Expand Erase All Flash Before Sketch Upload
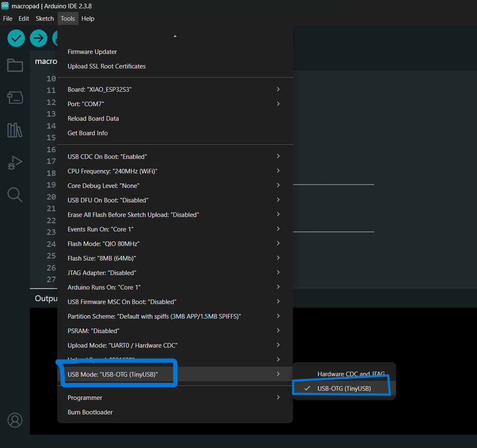477x448 pixels. coord(175,214)
